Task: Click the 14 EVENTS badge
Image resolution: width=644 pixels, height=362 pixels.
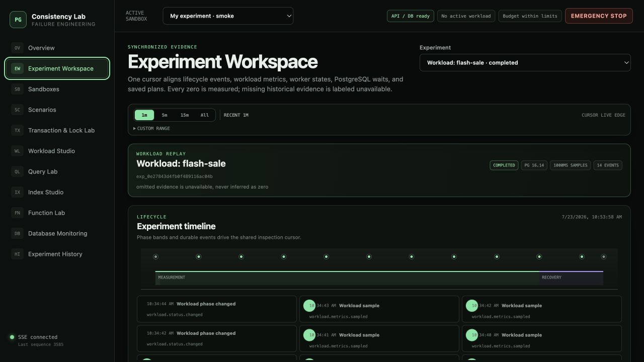Action: point(608,165)
